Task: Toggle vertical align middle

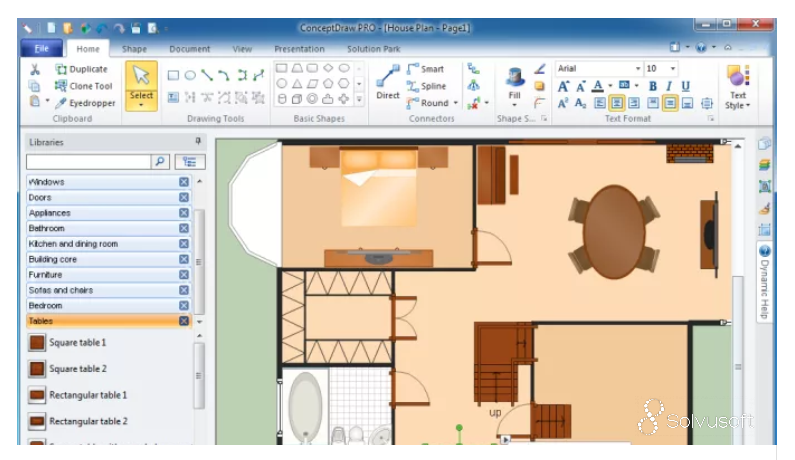Action: coord(670,103)
